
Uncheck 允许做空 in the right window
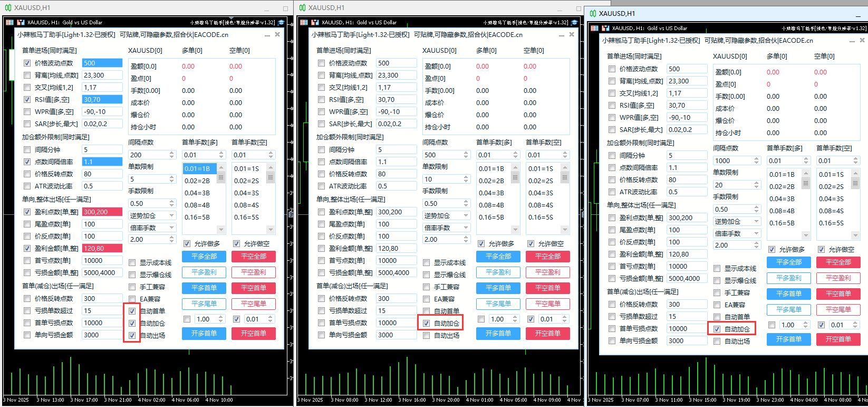[821, 250]
